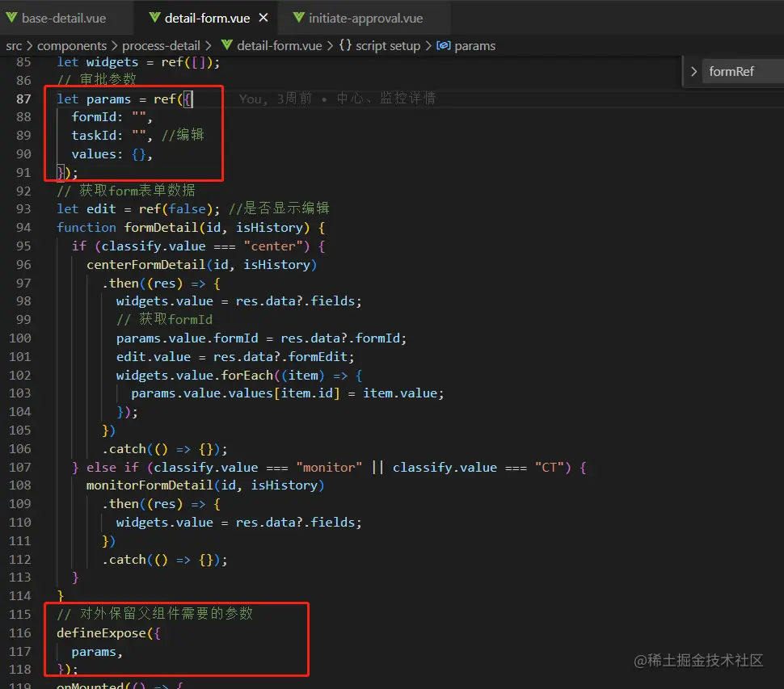
Task: Click the '.catch(() => {});' on line 112
Action: point(165,560)
